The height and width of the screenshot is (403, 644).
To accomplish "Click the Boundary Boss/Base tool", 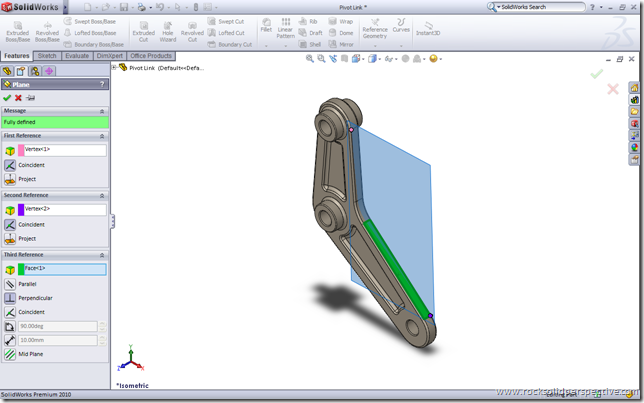I will 93,44.
